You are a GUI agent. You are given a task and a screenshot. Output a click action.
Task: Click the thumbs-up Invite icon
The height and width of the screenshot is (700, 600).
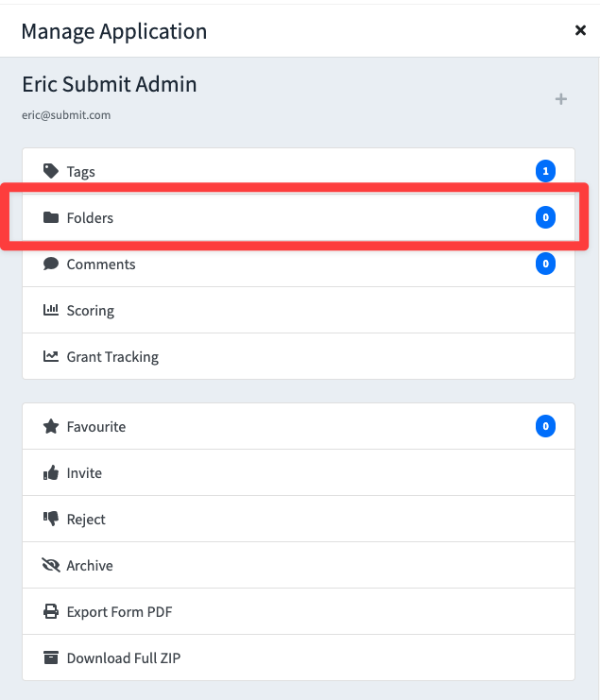51,472
